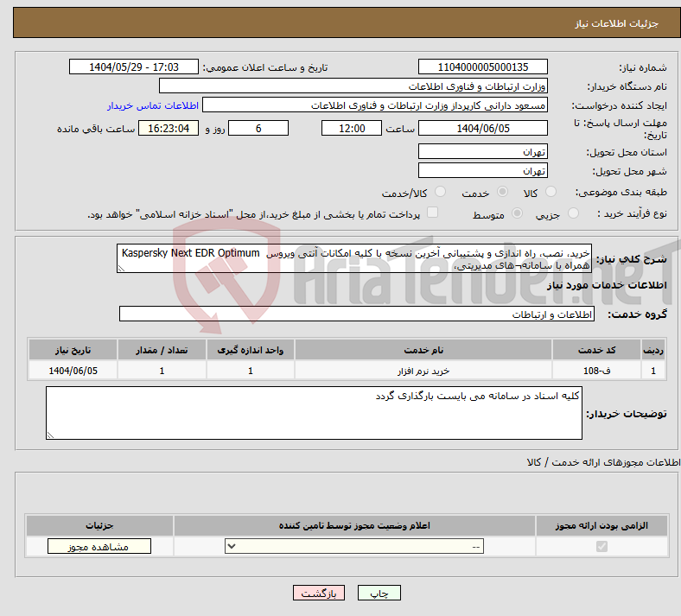Toggle the اسناد خزانه اسلامی payment checkbox
681x616 pixels.
(x=433, y=213)
